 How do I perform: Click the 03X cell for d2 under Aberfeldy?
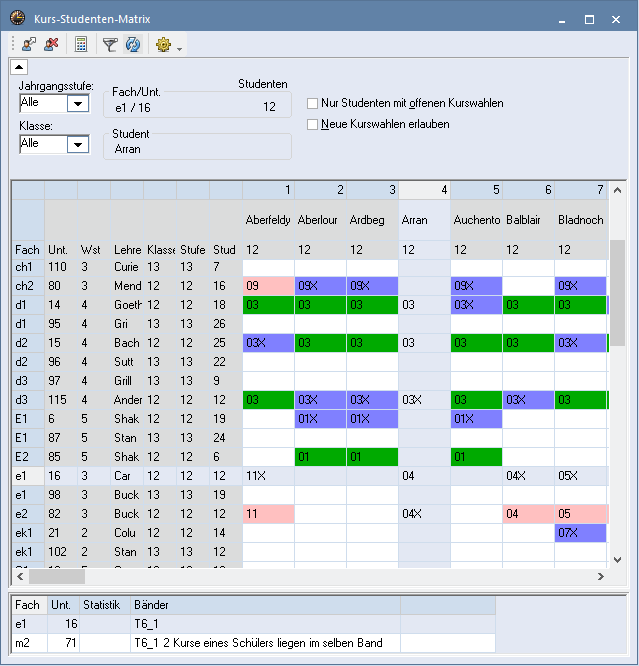pos(268,343)
